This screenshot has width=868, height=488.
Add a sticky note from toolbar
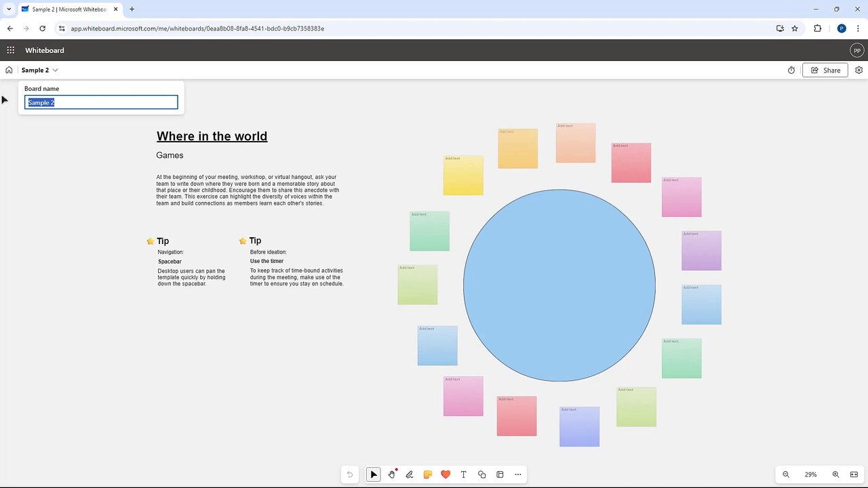428,474
